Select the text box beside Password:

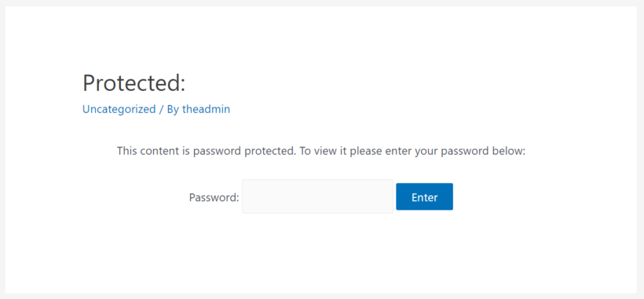[317, 196]
